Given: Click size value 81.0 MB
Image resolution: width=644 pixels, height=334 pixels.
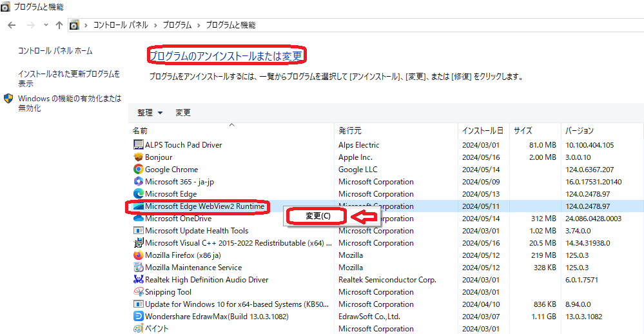Looking at the screenshot, I should pyautogui.click(x=543, y=144).
